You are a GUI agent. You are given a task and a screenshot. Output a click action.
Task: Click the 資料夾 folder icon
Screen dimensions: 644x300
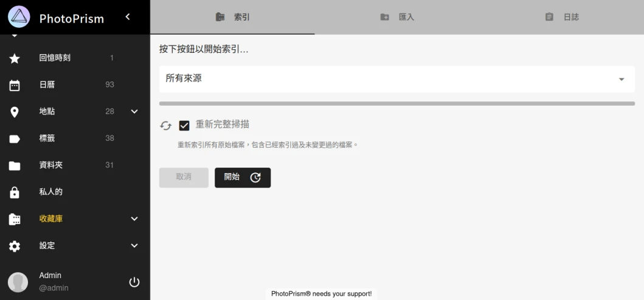(15, 165)
